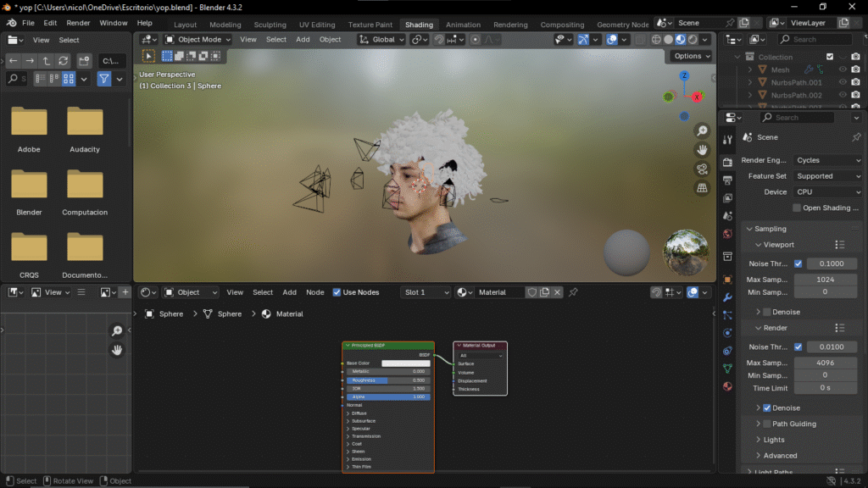The image size is (868, 488).
Task: Toggle camera view icon in viewport
Action: point(702,169)
